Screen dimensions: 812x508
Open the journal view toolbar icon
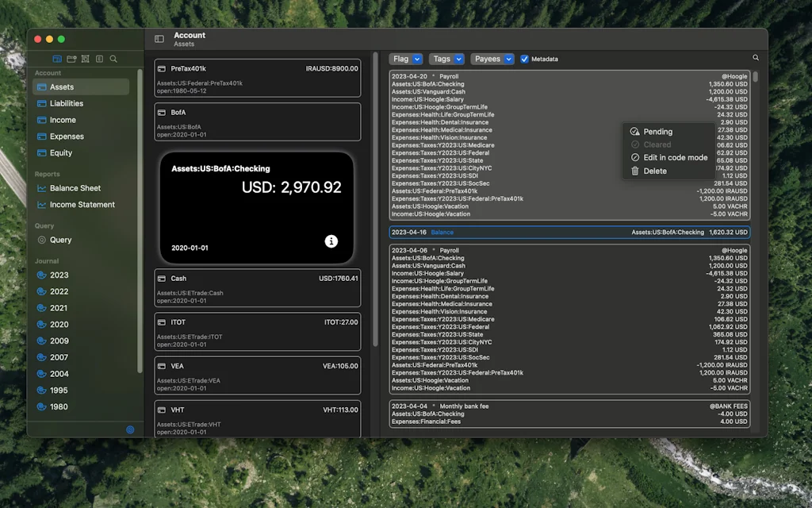click(85, 59)
